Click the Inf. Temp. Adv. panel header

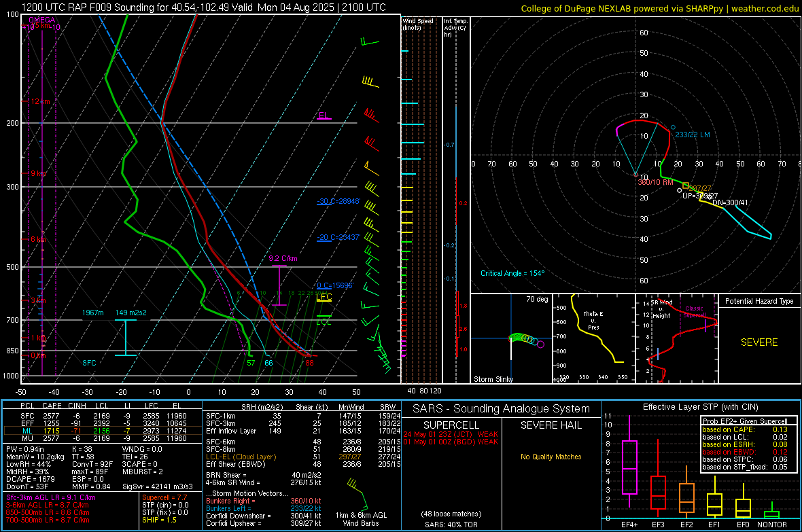click(x=455, y=28)
